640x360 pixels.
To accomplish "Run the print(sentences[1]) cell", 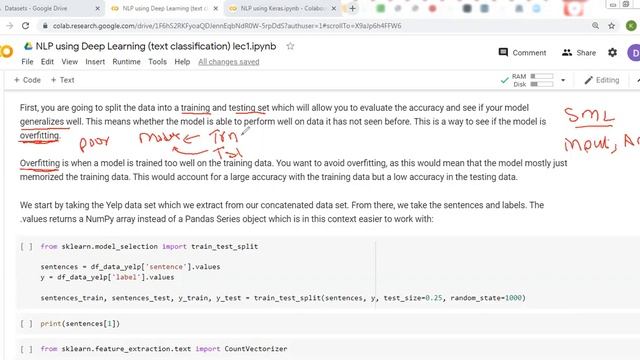I will pos(27,324).
